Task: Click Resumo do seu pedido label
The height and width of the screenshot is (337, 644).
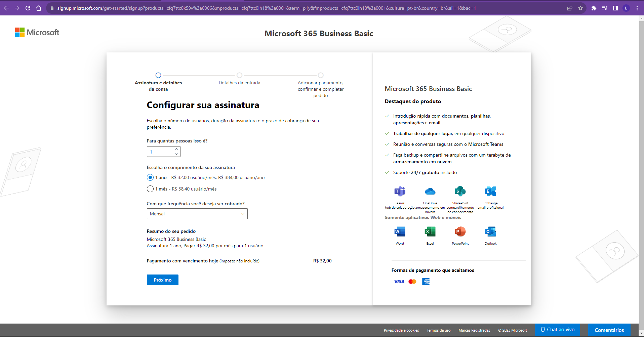Action: pyautogui.click(x=171, y=231)
